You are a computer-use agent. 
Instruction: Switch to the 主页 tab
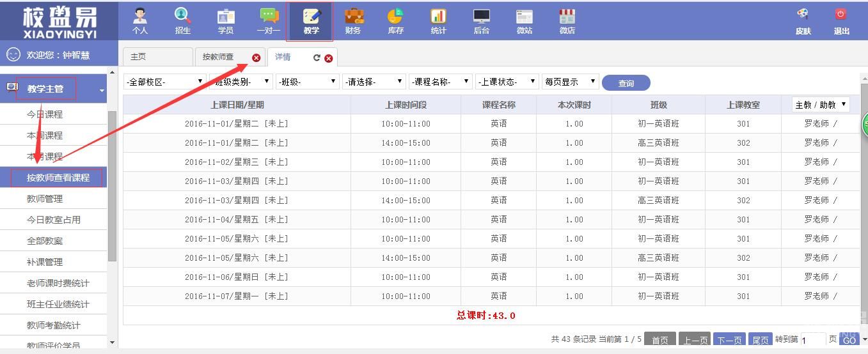click(157, 57)
